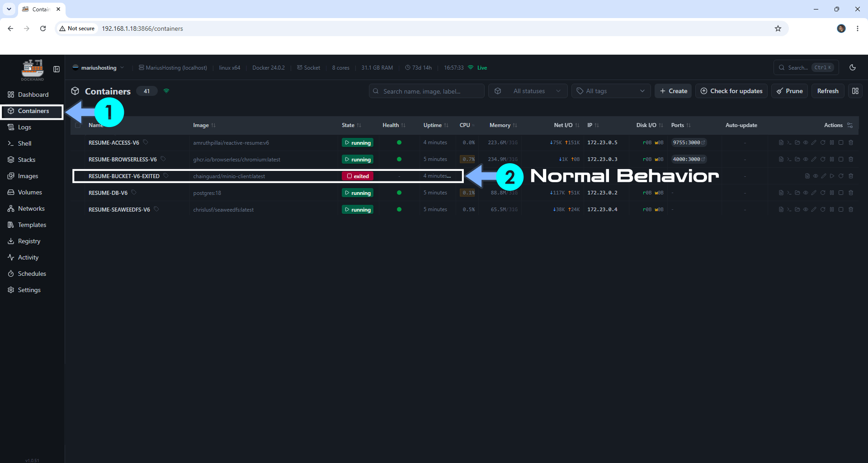Pause the RESUME-DB-V6 container
The image size is (868, 463).
point(832,193)
